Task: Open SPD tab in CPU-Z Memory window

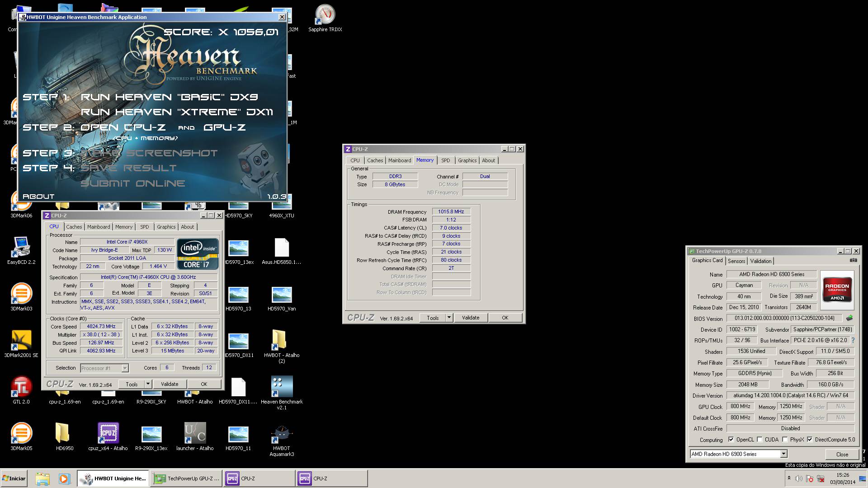Action: [446, 160]
